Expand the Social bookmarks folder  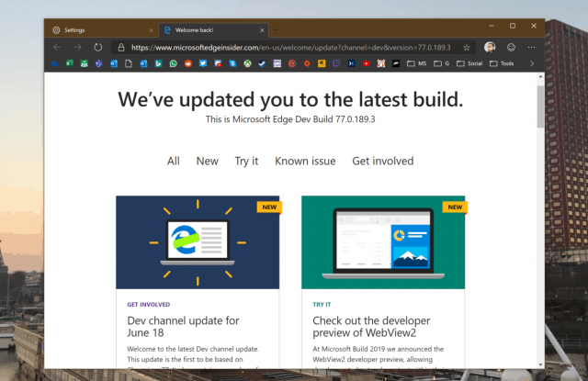[469, 63]
